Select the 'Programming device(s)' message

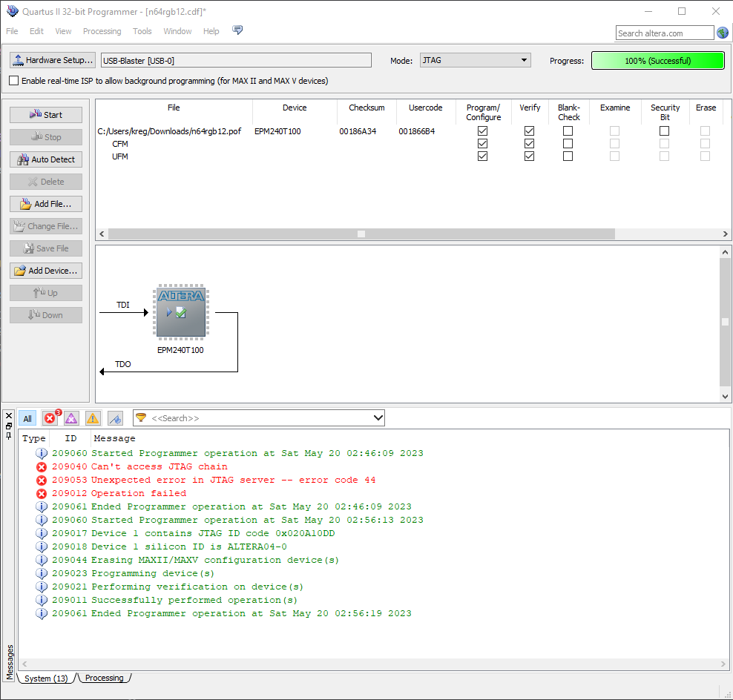(x=152, y=573)
